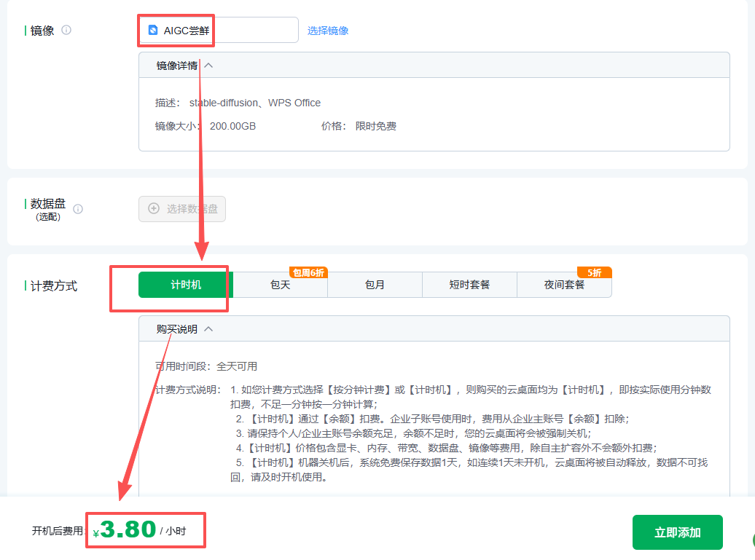
Task: Pick the 夜间套餐 billing plan
Action: click(x=564, y=285)
